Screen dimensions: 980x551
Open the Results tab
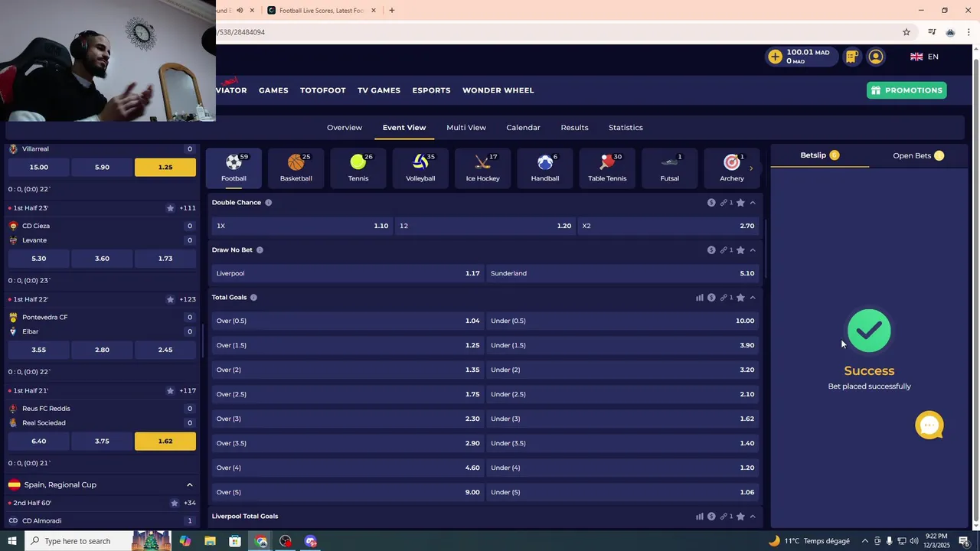pos(574,128)
